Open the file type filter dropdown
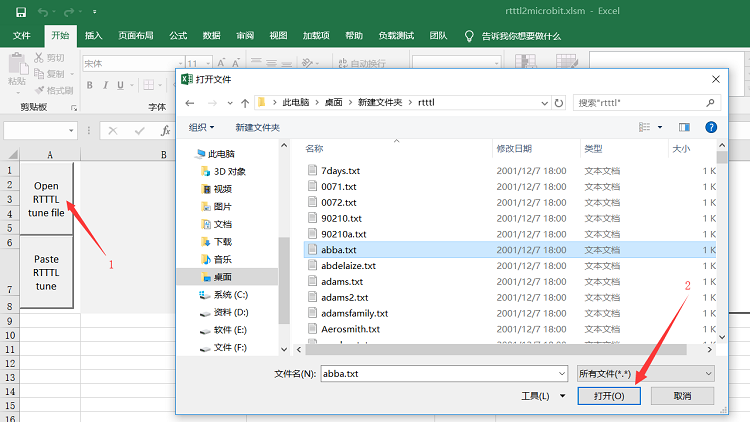The height and width of the screenshot is (422, 750). (646, 374)
